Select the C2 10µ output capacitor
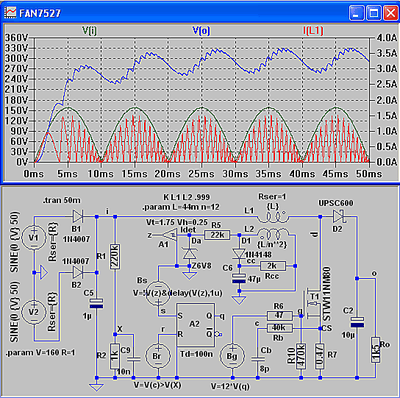 point(357,322)
